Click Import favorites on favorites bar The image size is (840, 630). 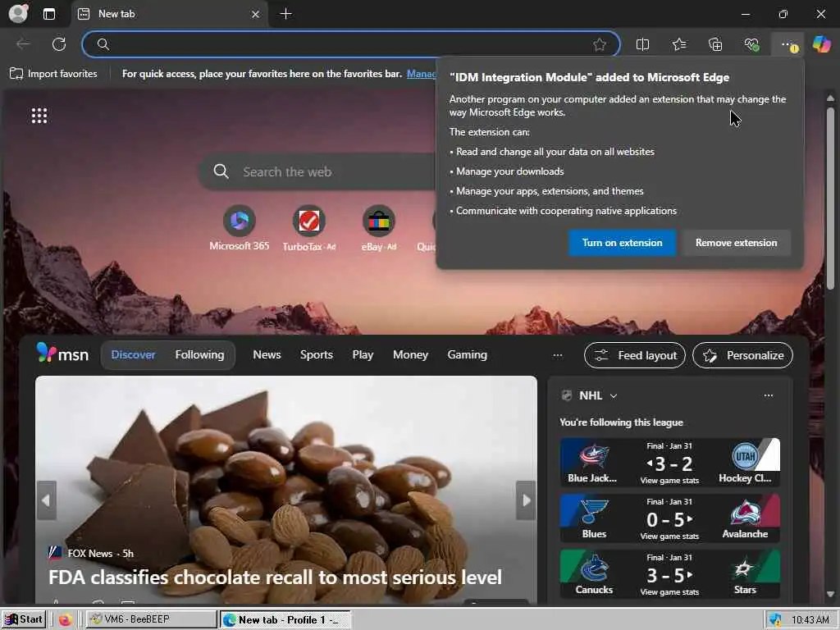pyautogui.click(x=53, y=74)
